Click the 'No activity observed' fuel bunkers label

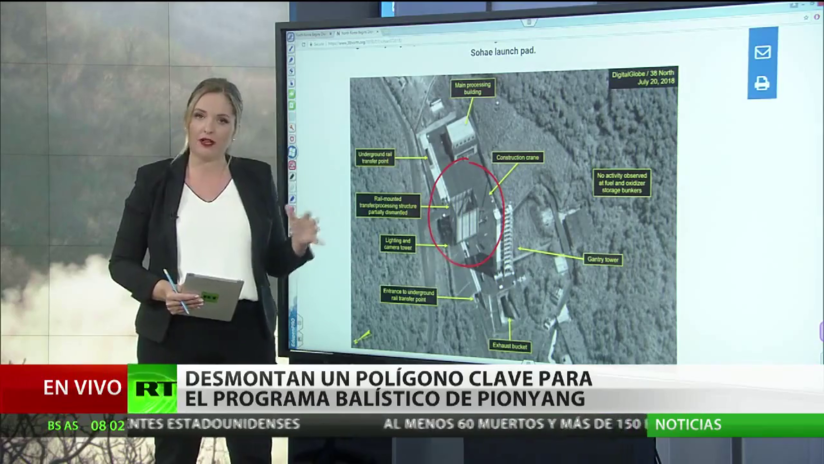click(x=621, y=182)
